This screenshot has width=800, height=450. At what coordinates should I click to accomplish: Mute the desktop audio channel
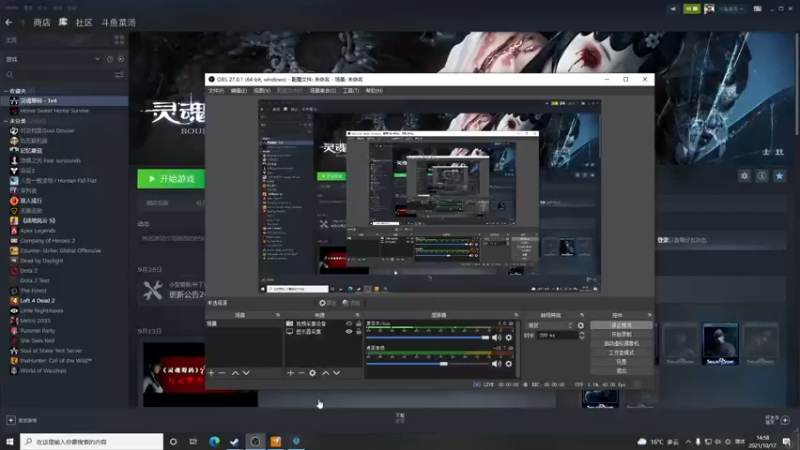click(x=496, y=364)
